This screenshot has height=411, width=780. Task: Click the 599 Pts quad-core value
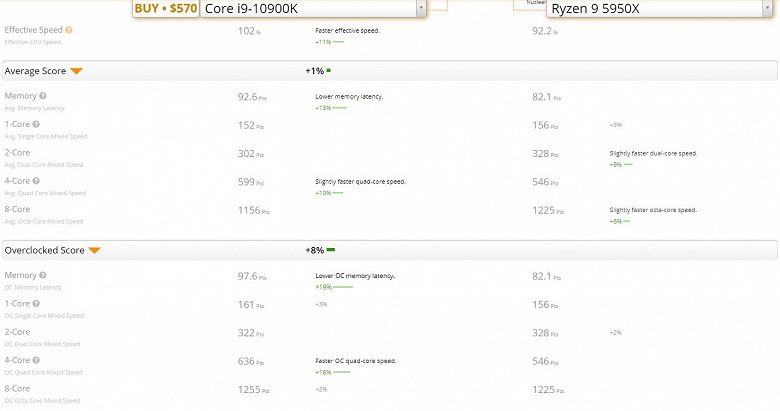tap(251, 182)
